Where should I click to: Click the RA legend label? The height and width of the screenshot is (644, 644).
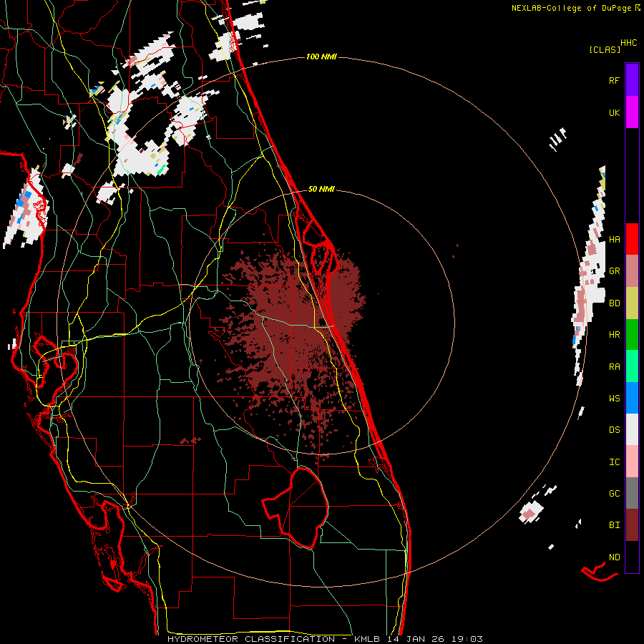[614, 367]
